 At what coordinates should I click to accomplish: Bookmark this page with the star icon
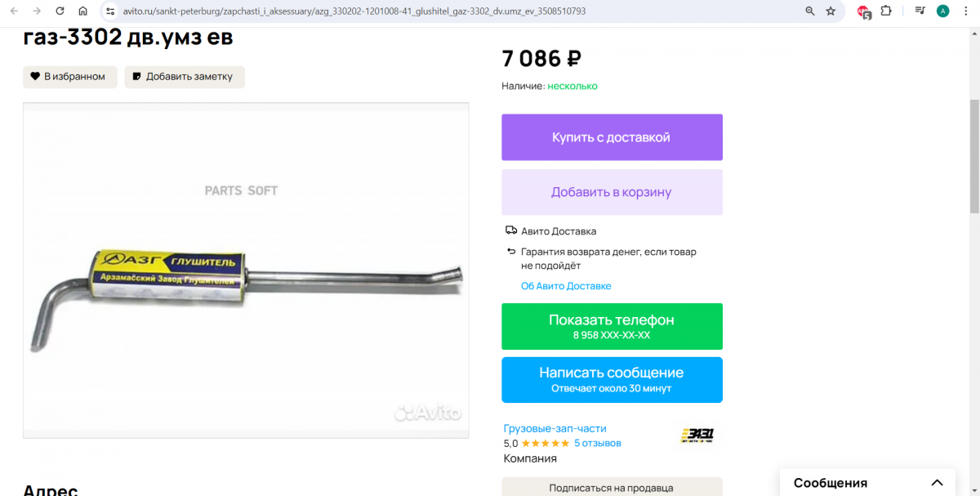pyautogui.click(x=831, y=11)
